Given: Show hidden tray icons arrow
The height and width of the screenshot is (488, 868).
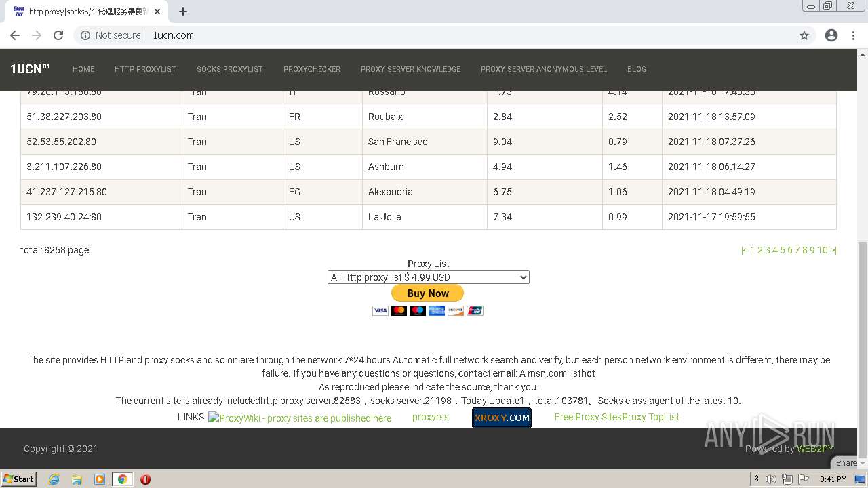Looking at the screenshot, I should (x=757, y=479).
